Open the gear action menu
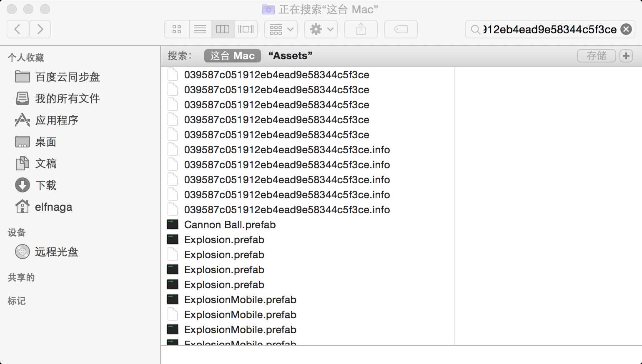Viewport: 642px width, 364px height. tap(321, 29)
